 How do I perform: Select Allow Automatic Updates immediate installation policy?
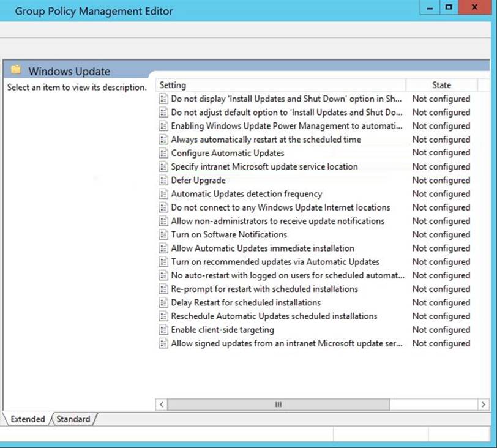262,248
